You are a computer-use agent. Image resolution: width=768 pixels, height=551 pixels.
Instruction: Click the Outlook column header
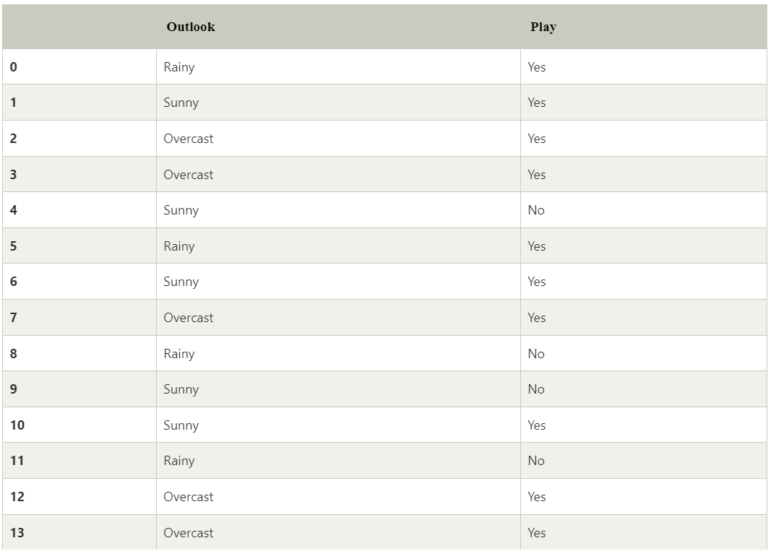click(190, 27)
